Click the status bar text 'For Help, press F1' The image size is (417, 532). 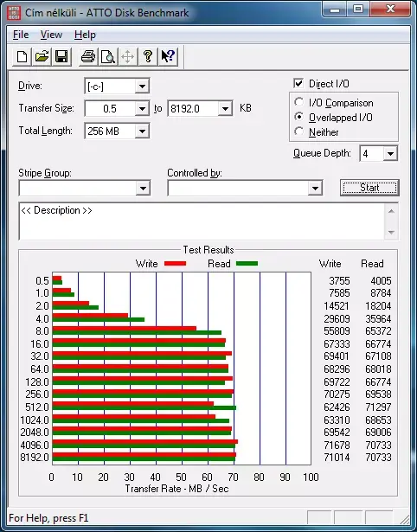click(48, 518)
